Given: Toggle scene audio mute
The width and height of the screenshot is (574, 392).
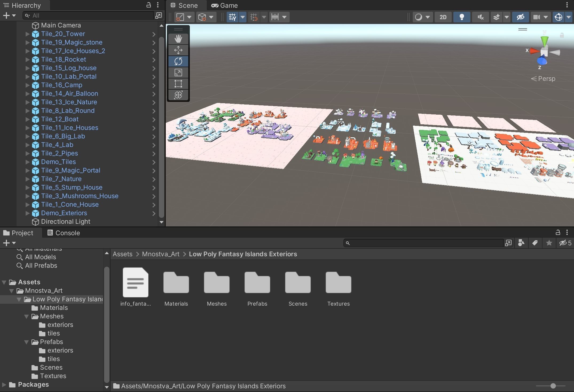Looking at the screenshot, I should [x=480, y=17].
